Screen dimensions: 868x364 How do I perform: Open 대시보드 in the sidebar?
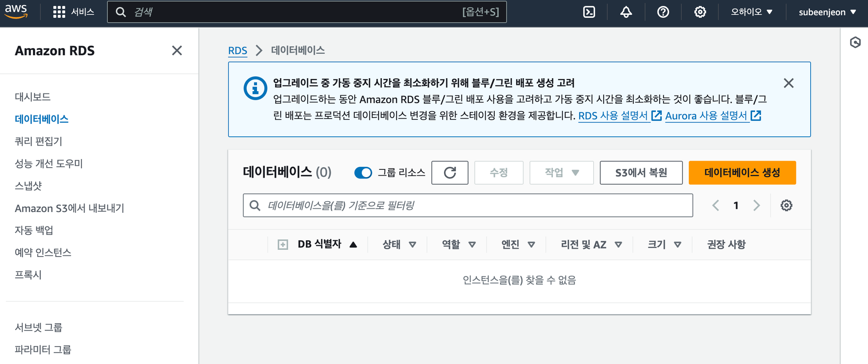pos(33,97)
